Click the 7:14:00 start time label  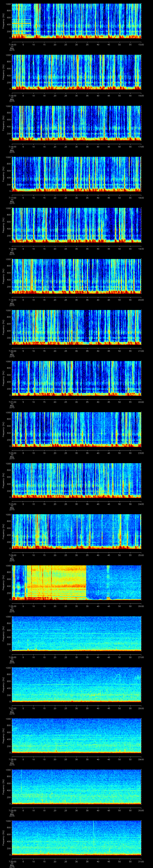pyautogui.click(x=12, y=44)
